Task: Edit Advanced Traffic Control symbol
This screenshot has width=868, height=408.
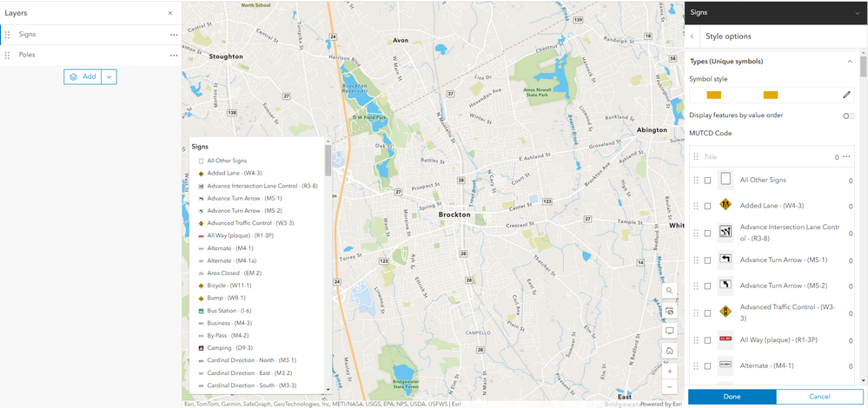Action: [726, 312]
